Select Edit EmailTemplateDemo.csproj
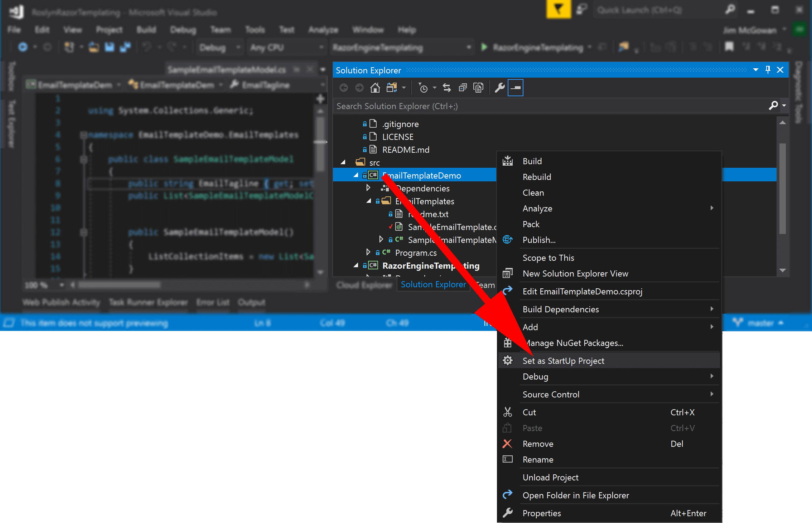 coord(609,292)
